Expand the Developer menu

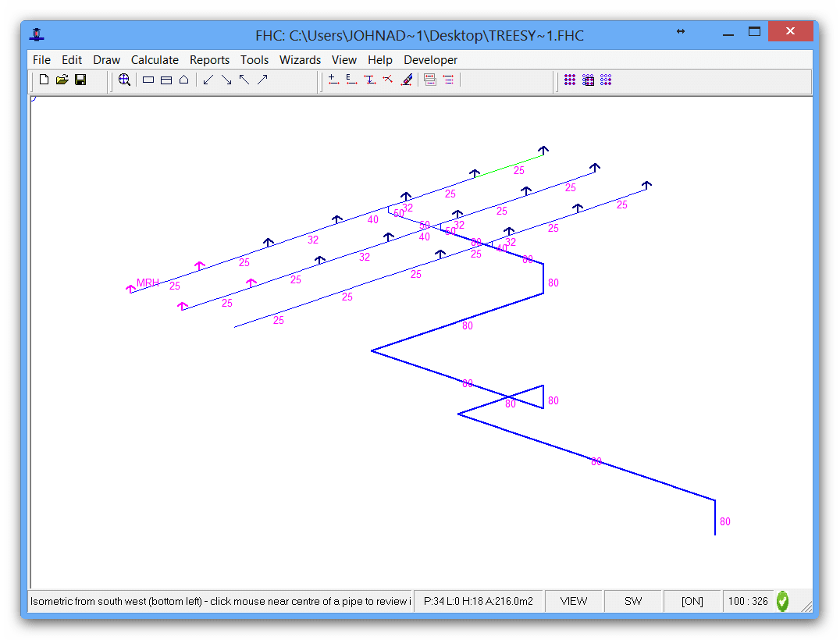pos(430,60)
